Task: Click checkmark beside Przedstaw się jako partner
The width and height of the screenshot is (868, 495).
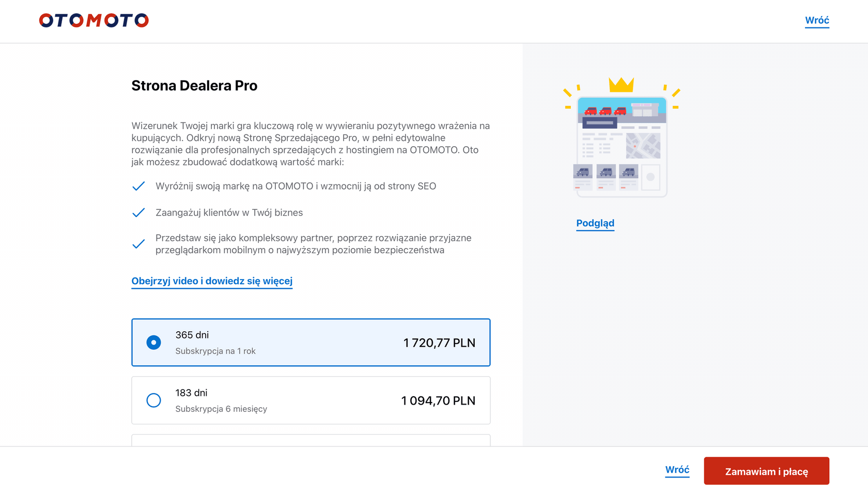Action: (x=138, y=244)
